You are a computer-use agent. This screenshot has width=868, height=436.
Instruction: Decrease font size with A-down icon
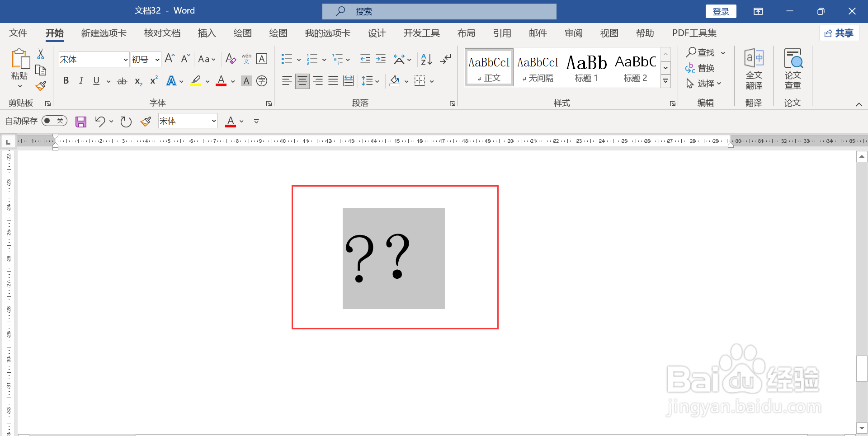(185, 59)
